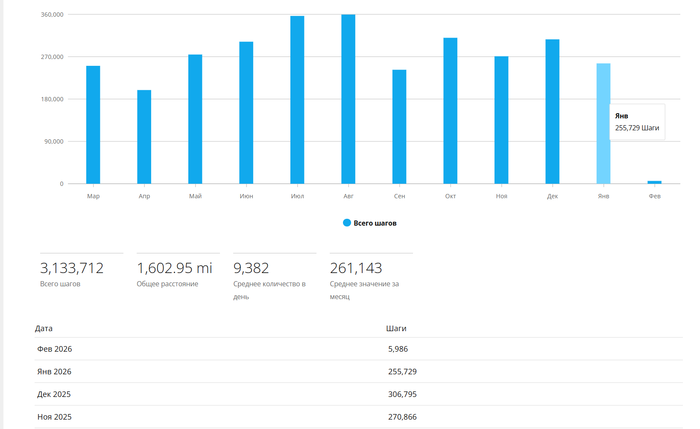700x429 pixels.
Task: Select the Июл steps bar
Action: tap(297, 100)
